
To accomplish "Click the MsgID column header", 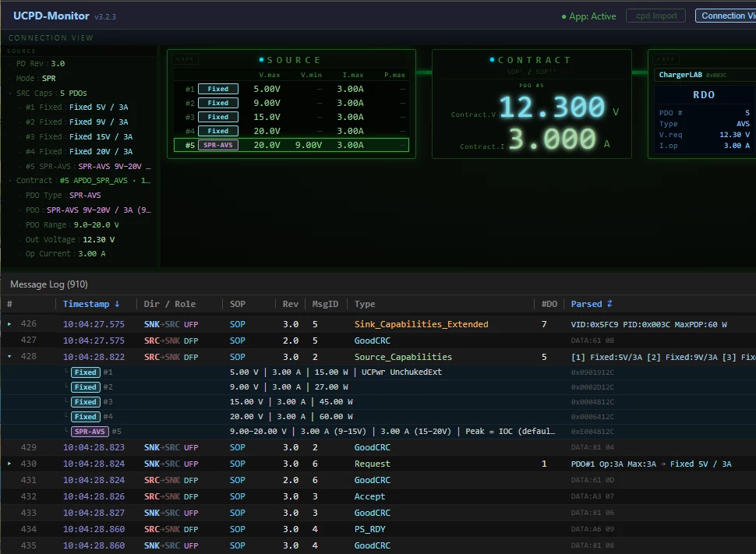I will coord(325,304).
